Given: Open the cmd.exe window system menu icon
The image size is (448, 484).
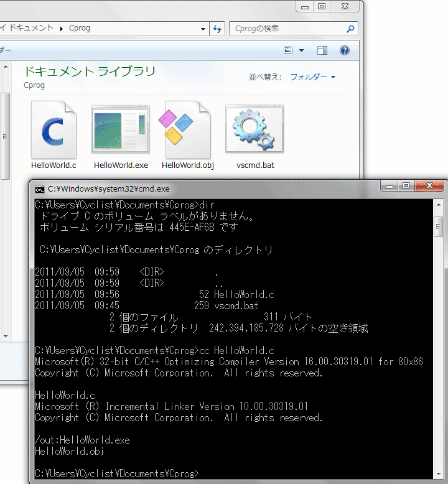Looking at the screenshot, I should [40, 190].
